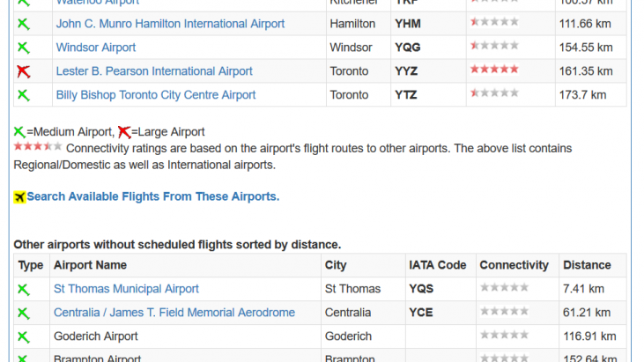The image size is (644, 362).
Task: Click the Distance column header
Action: (587, 265)
